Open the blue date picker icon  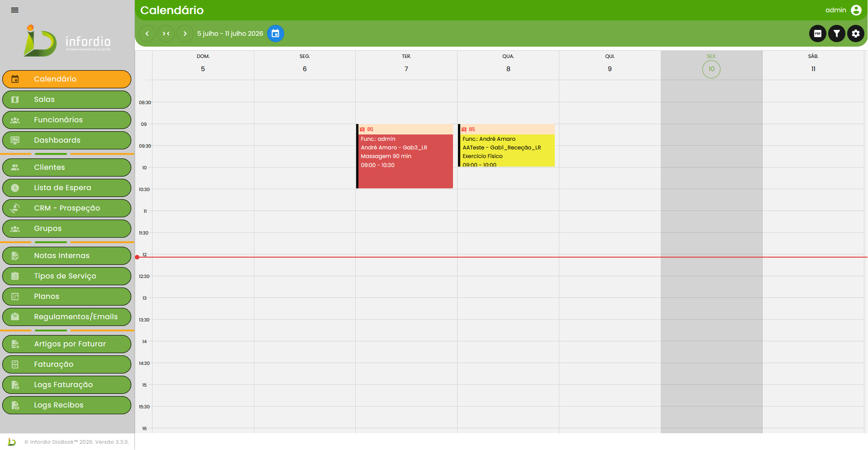(275, 34)
